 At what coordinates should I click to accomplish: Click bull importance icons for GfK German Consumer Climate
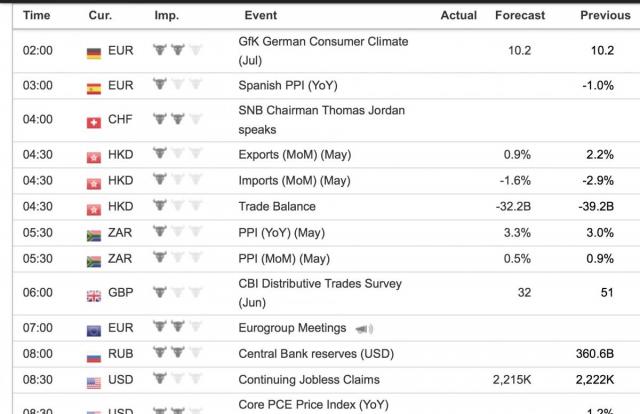tap(177, 51)
